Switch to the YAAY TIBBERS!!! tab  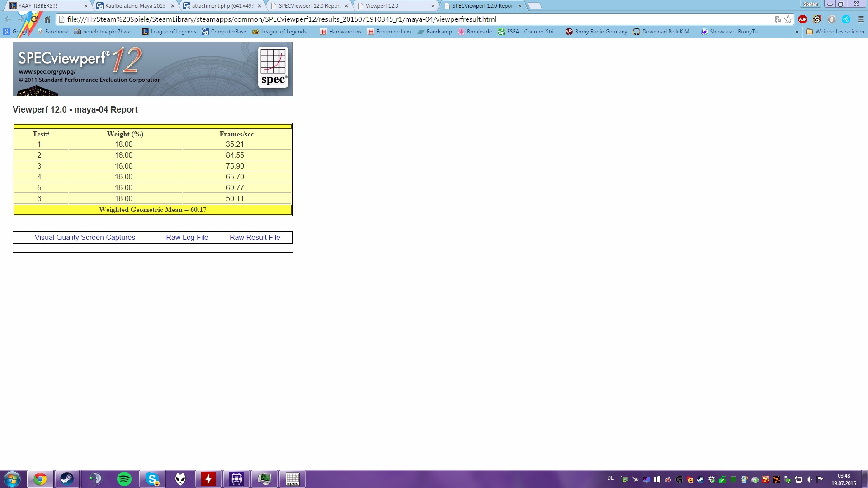click(x=47, y=6)
